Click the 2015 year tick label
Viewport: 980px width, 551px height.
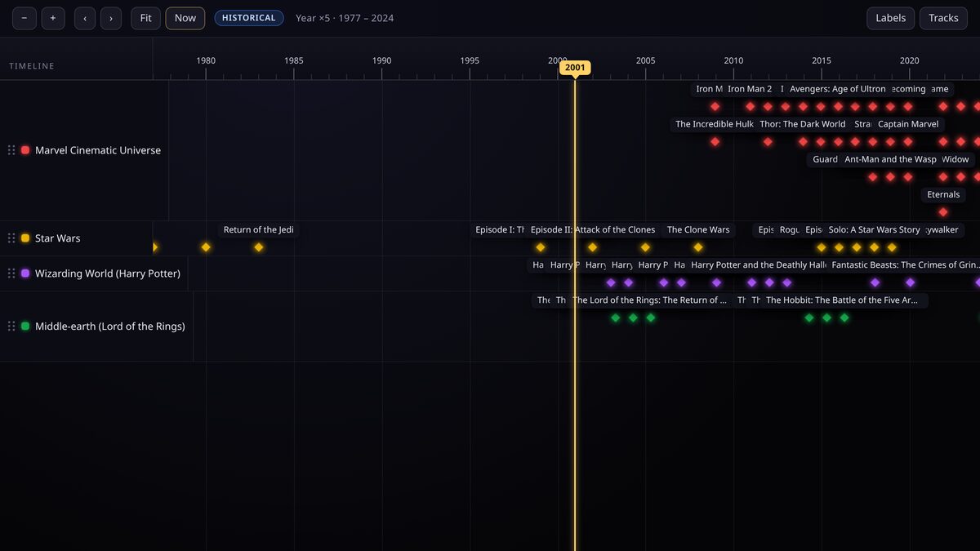(822, 60)
